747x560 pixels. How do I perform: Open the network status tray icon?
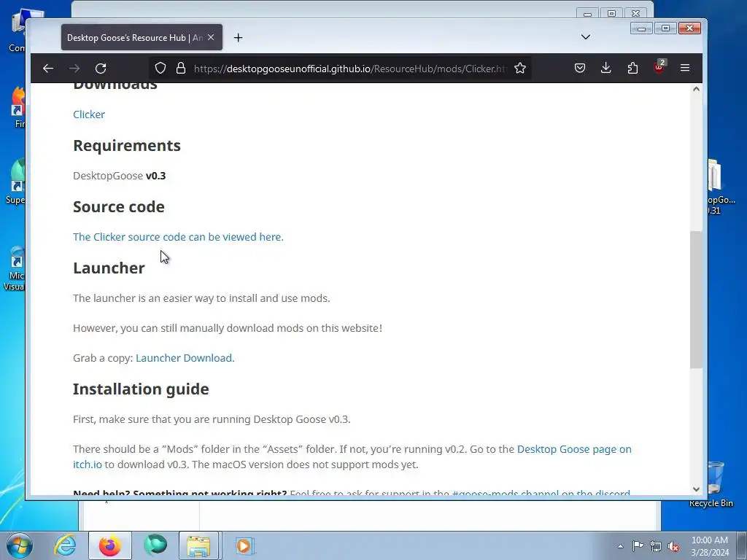[656, 546]
